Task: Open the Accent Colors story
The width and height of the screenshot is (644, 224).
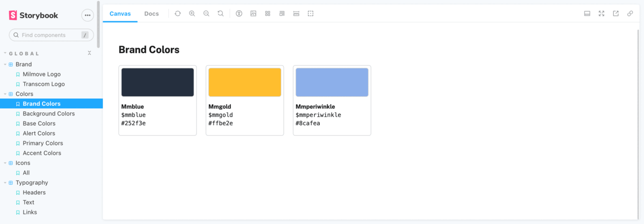Action: pyautogui.click(x=42, y=153)
